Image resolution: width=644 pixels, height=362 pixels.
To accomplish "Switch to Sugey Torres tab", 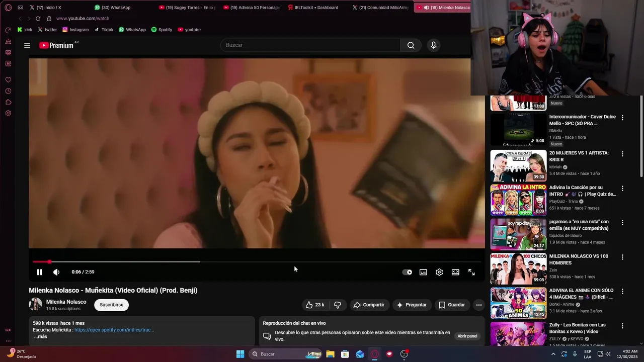I will pyautogui.click(x=187, y=8).
